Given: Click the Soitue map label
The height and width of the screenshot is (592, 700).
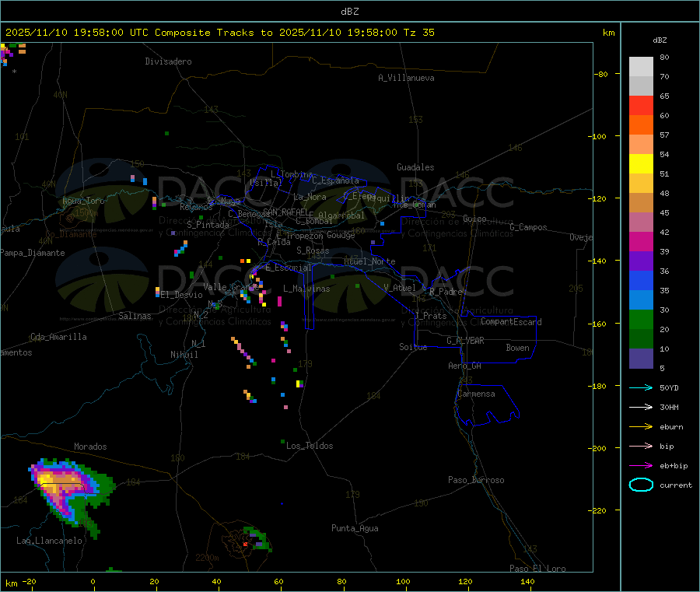Looking at the screenshot, I should [413, 347].
